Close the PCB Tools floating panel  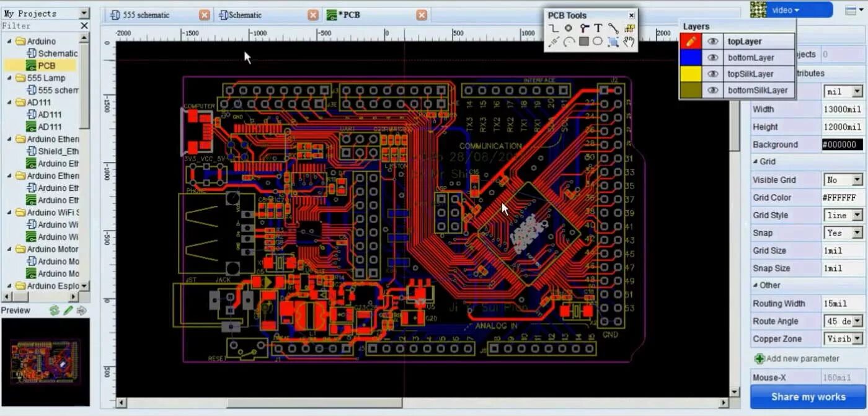click(631, 15)
